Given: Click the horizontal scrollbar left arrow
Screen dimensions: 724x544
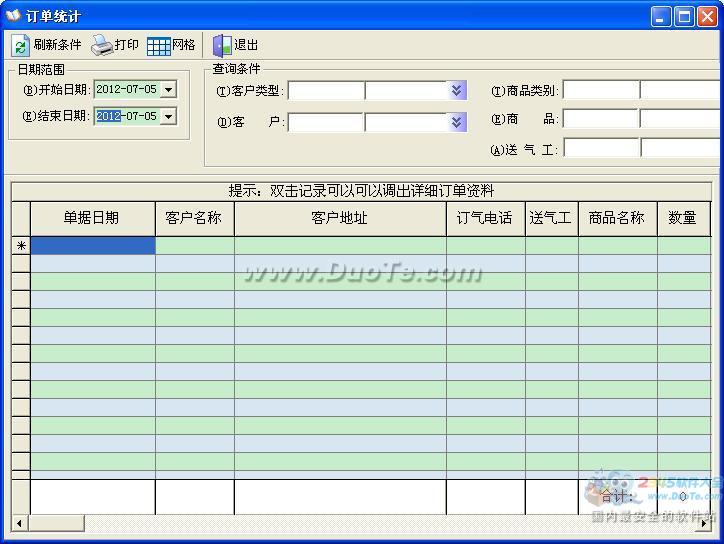Looking at the screenshot, I should (x=19, y=523).
